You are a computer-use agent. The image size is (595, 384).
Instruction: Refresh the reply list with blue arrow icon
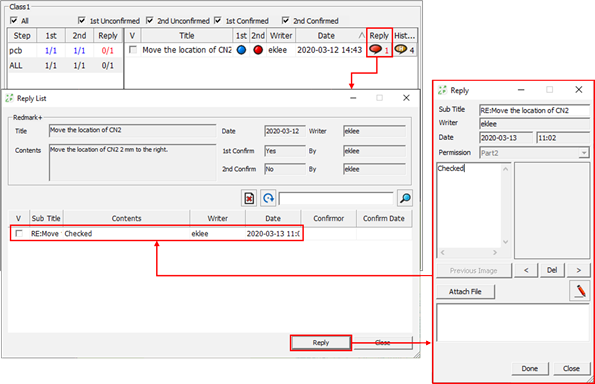pos(268,198)
